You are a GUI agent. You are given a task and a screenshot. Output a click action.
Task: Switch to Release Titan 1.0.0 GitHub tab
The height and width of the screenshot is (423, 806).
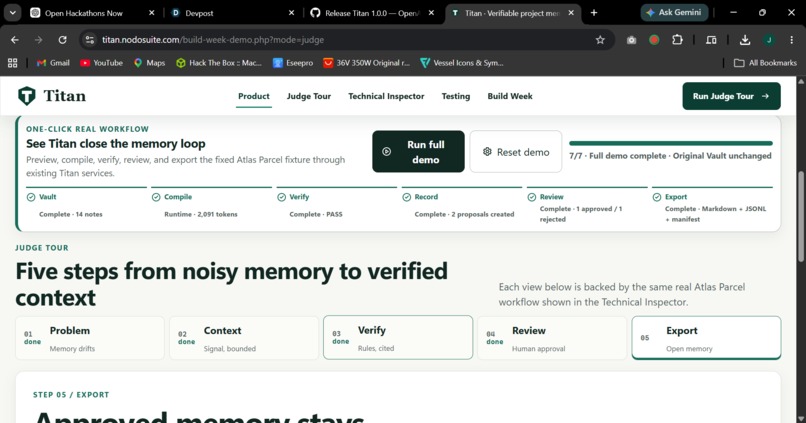[371, 13]
